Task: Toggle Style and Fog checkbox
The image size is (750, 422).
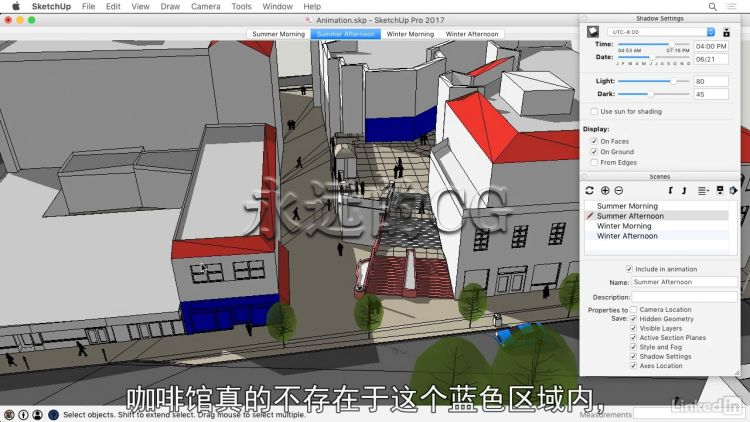Action: pos(633,347)
